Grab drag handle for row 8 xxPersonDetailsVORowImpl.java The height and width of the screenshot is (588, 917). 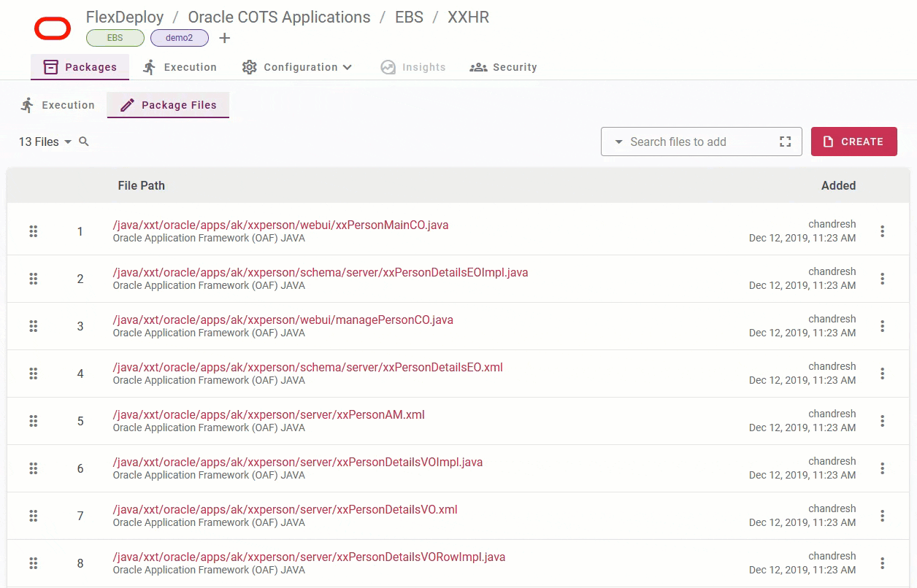(x=33, y=563)
